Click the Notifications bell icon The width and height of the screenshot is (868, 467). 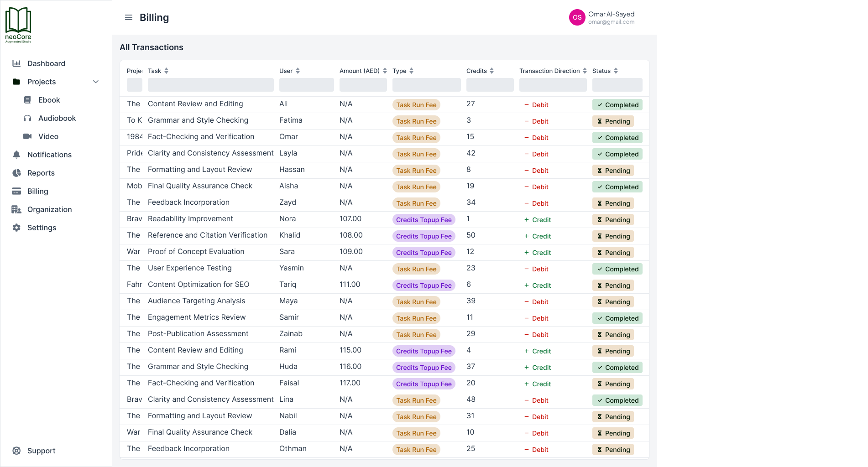[16, 155]
